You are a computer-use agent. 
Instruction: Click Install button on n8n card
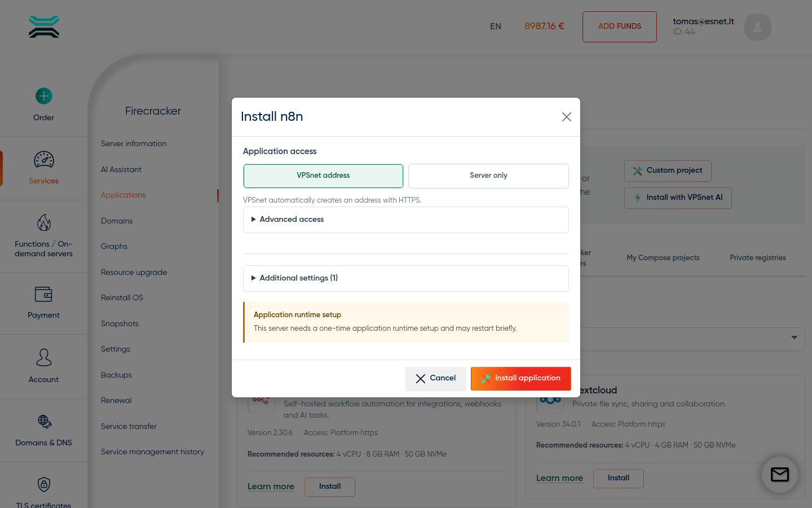click(330, 487)
